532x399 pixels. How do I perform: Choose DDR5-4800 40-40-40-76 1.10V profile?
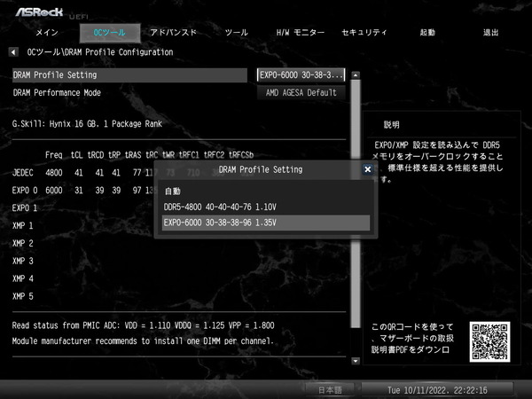pyautogui.click(x=220, y=207)
